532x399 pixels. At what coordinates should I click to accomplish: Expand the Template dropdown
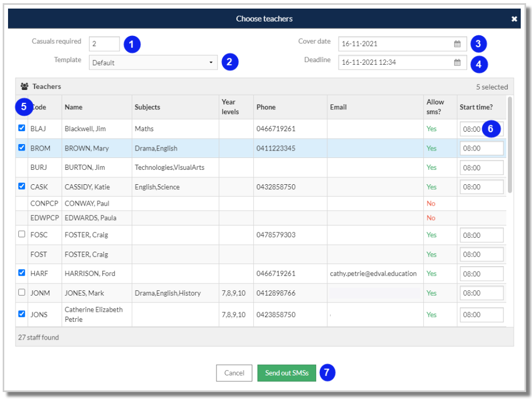pyautogui.click(x=153, y=63)
